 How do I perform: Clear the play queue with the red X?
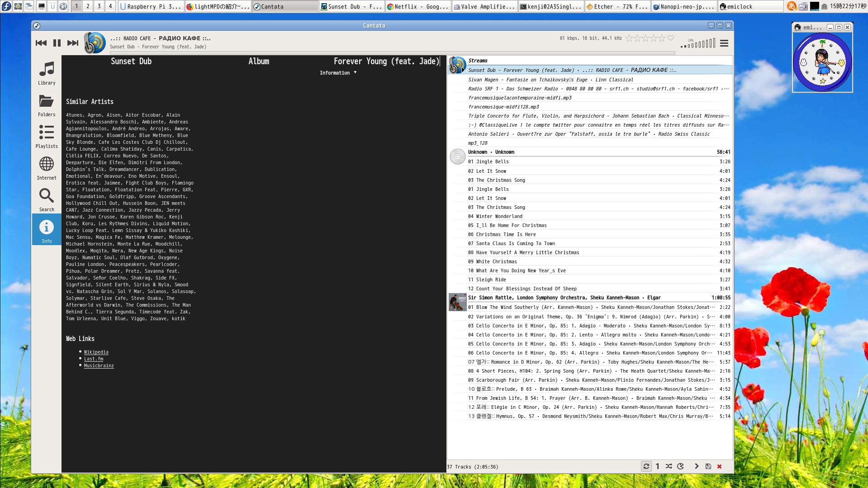coord(719,466)
